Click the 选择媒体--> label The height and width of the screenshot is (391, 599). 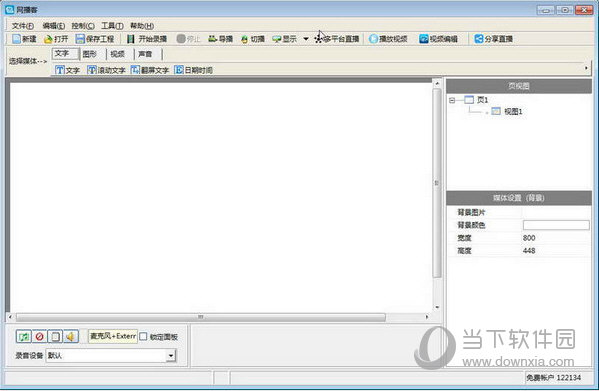(x=28, y=61)
